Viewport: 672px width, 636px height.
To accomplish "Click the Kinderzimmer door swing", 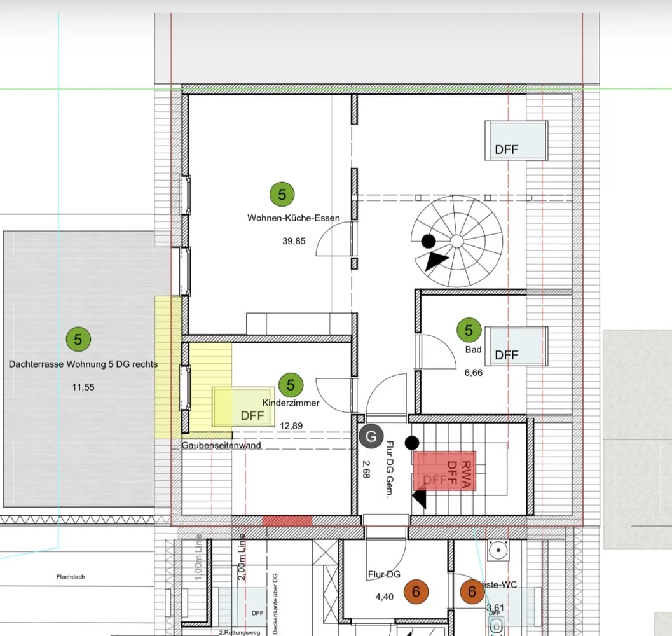I will point(333,396).
